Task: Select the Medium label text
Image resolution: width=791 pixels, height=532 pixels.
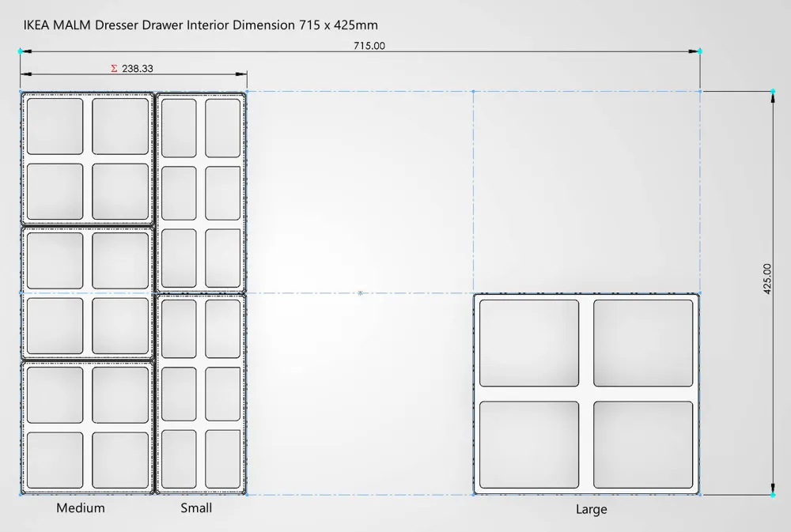Action: click(x=81, y=507)
